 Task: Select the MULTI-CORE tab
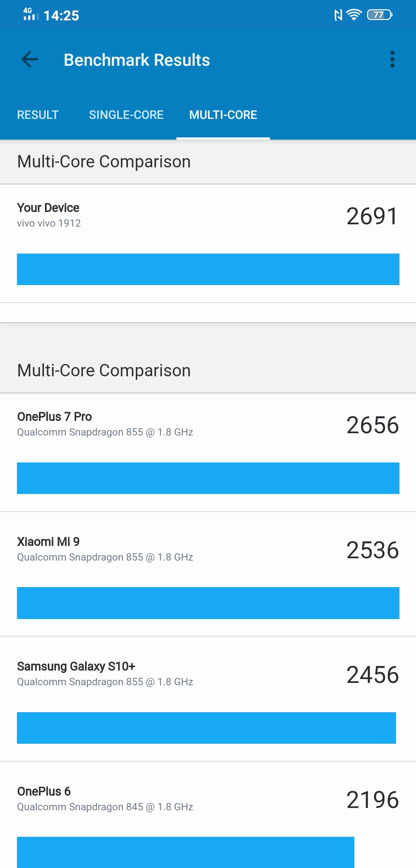pos(223,115)
